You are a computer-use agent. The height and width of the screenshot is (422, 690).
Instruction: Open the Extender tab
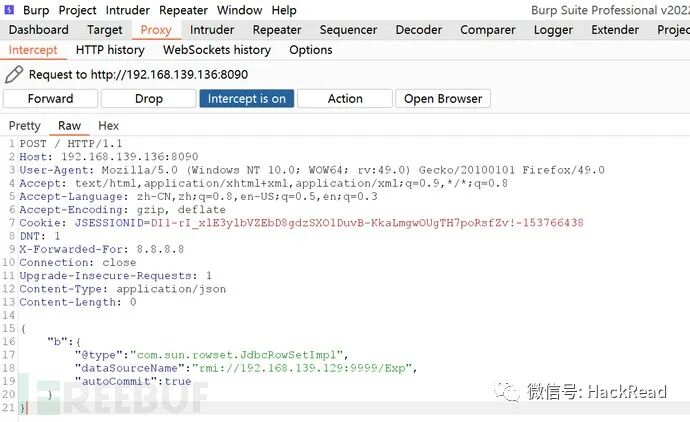(x=615, y=30)
